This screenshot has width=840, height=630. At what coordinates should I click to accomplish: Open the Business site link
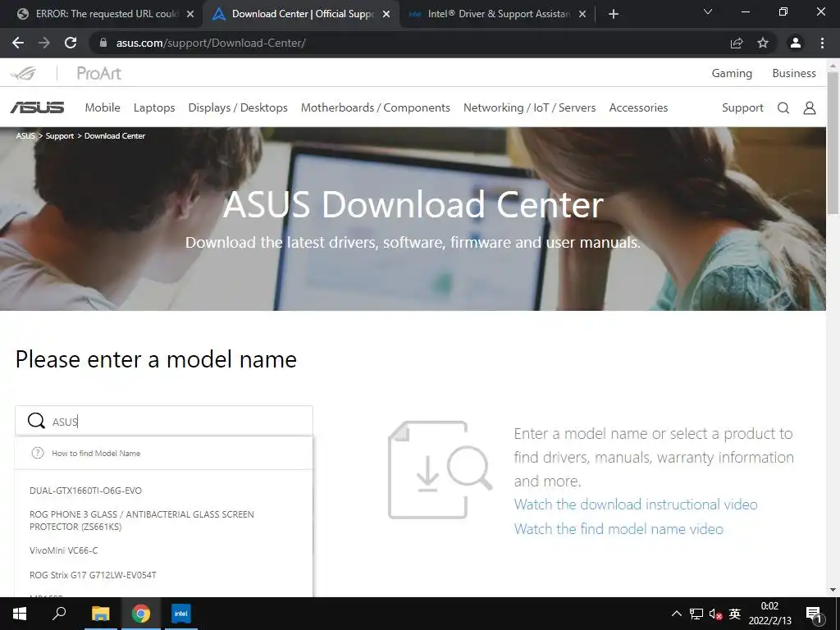point(794,73)
